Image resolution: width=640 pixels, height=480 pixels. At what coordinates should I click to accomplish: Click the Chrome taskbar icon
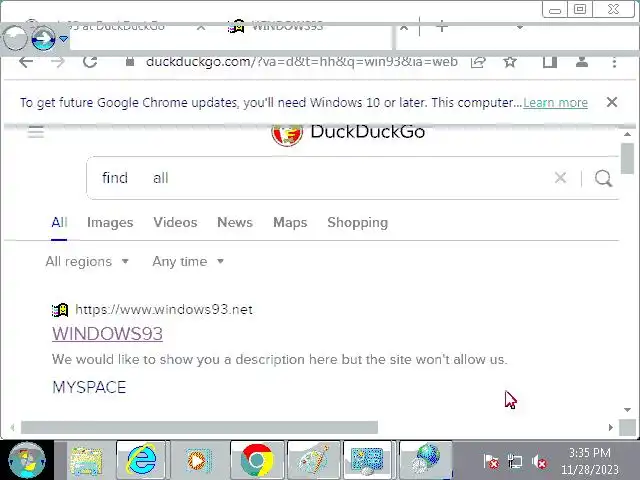(x=257, y=460)
